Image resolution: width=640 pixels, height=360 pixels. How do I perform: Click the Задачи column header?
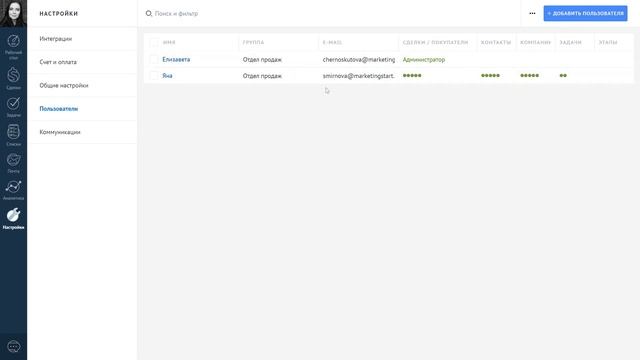(570, 42)
